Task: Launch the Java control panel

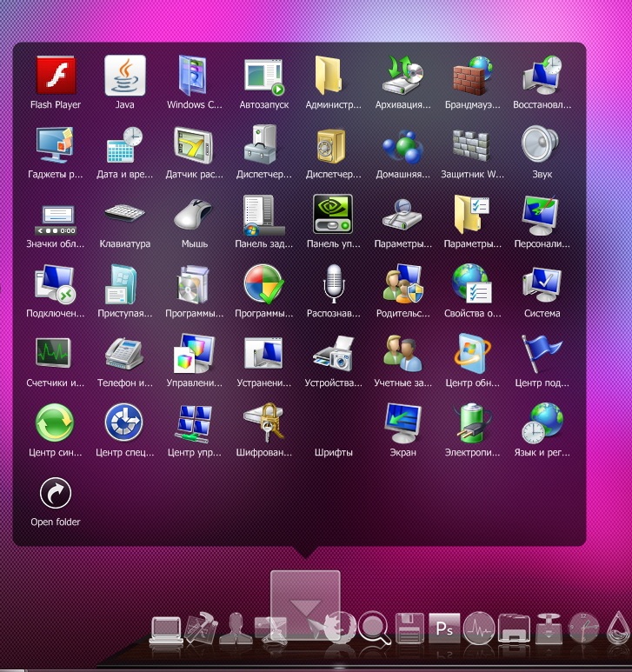Action: [124, 77]
